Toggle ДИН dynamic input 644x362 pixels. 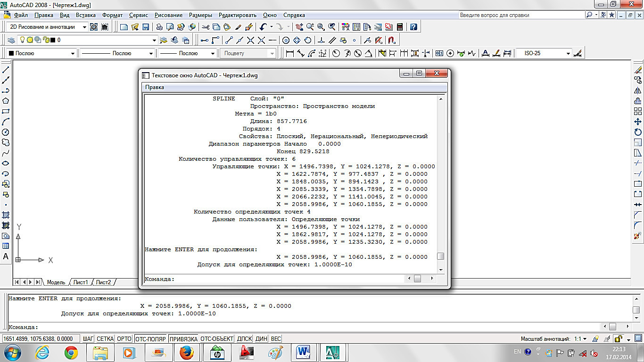261,338
